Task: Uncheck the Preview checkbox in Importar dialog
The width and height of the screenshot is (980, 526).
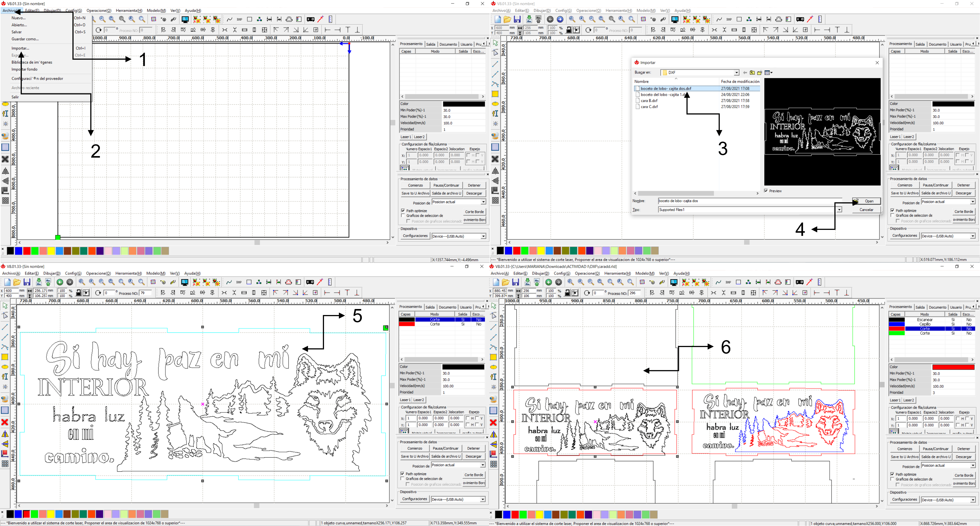Action: [766, 191]
